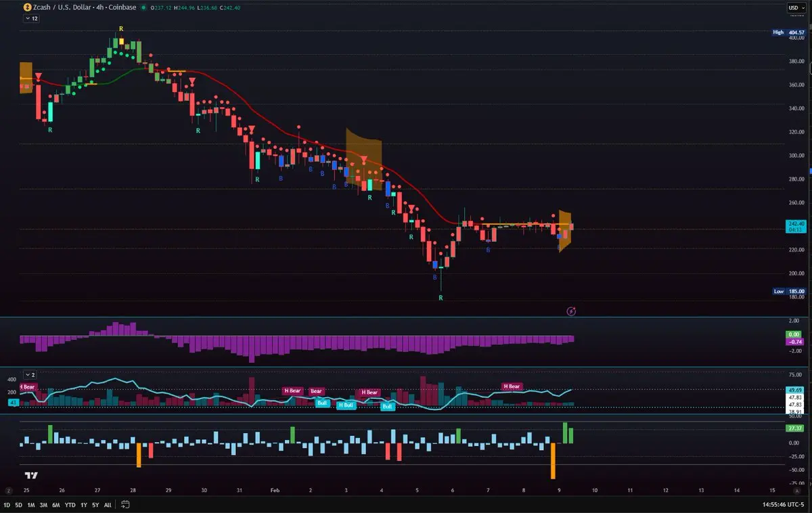Expand the 12 indicators legend

tap(31, 19)
